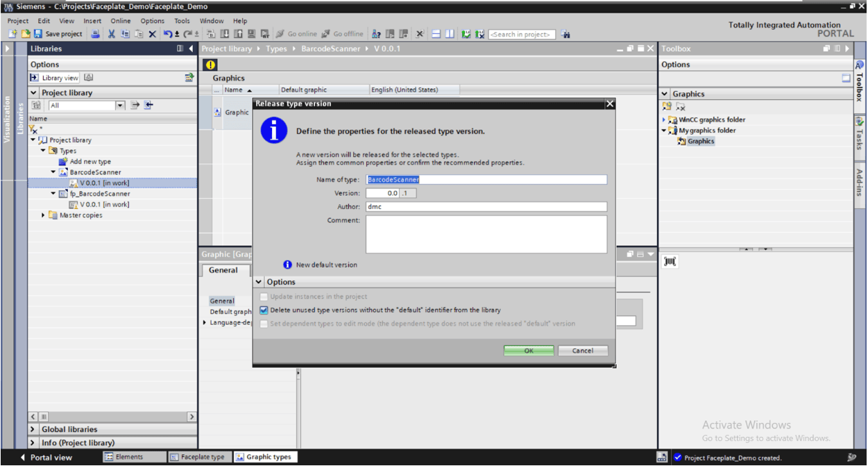
Task: Click the Author field containing dmc
Action: 486,206
